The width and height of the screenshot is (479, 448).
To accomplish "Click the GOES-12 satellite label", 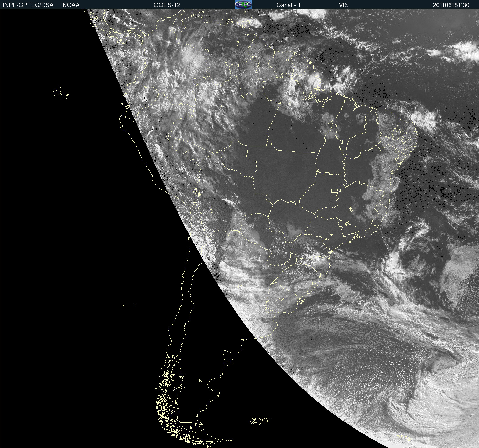I will [167, 5].
